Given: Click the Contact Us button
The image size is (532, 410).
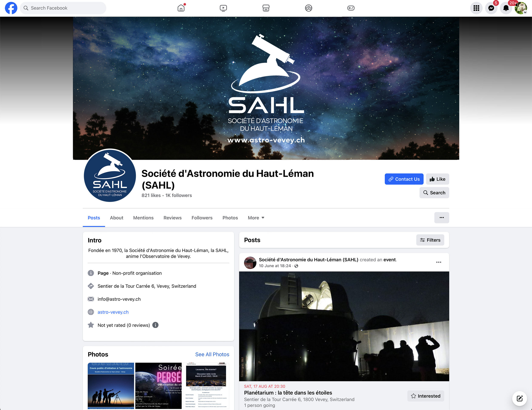Looking at the screenshot, I should click(404, 179).
